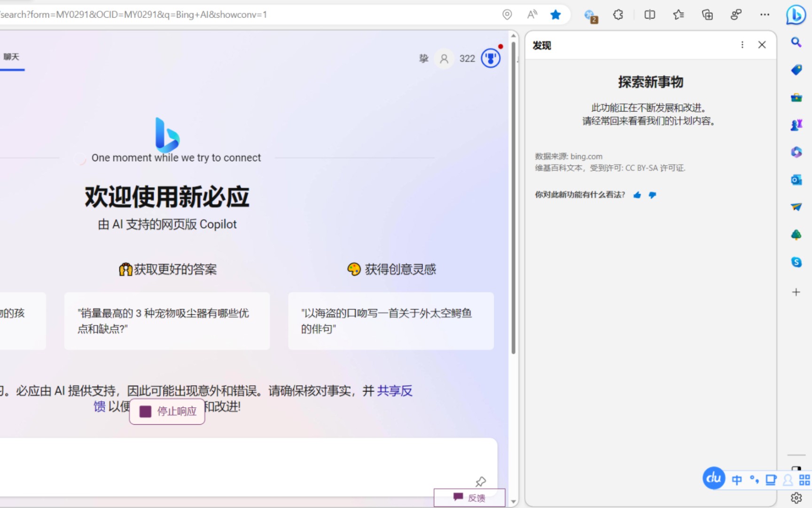Open the browser Settings and more menu

tap(765, 15)
